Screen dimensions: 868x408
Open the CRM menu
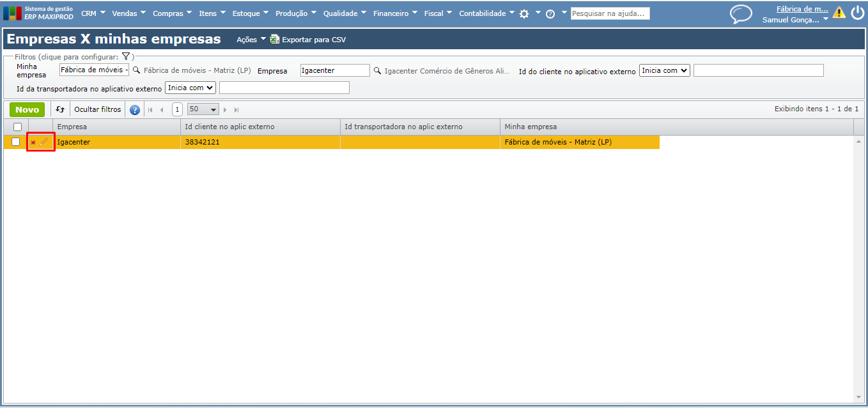click(93, 13)
